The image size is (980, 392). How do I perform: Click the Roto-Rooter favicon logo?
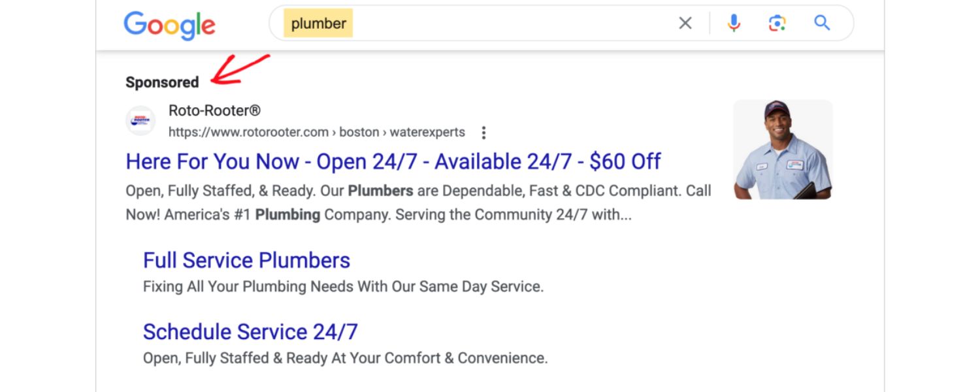[x=140, y=121]
